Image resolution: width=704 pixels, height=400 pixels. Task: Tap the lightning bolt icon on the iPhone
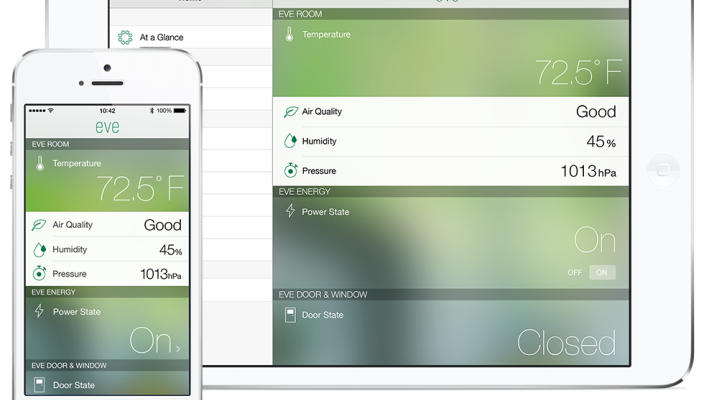tap(39, 312)
